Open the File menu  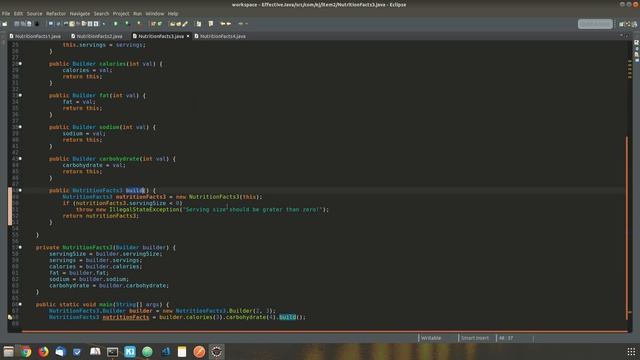click(x=6, y=13)
